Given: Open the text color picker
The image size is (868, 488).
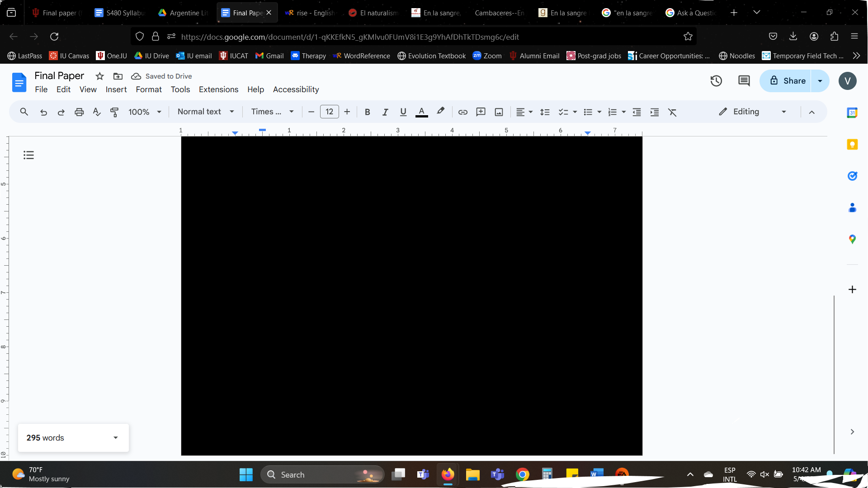Looking at the screenshot, I should pos(421,112).
